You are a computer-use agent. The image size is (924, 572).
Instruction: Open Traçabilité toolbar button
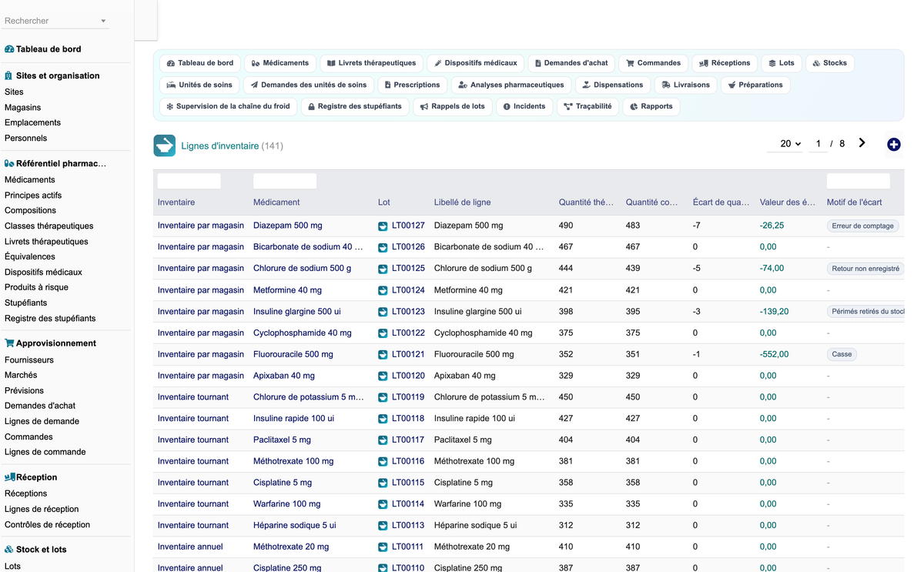[588, 106]
